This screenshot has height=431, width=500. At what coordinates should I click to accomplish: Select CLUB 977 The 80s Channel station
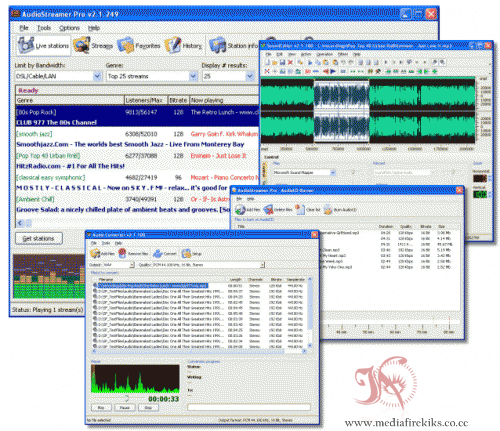(x=137, y=117)
